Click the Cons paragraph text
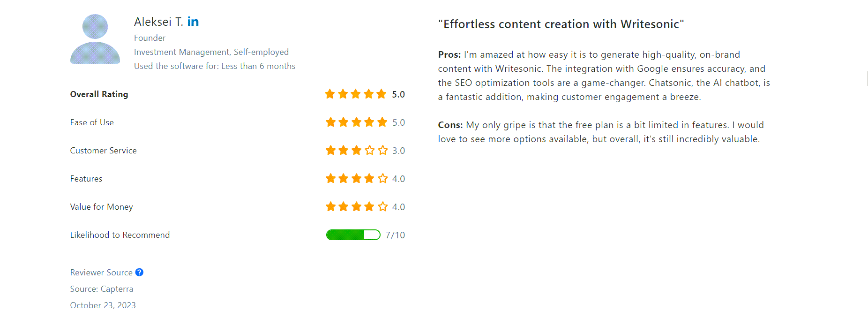 coord(601,132)
